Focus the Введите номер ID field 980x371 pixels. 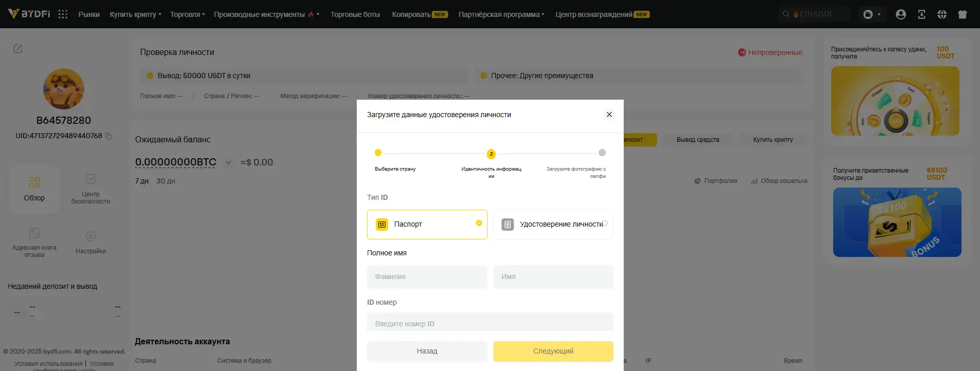(490, 323)
